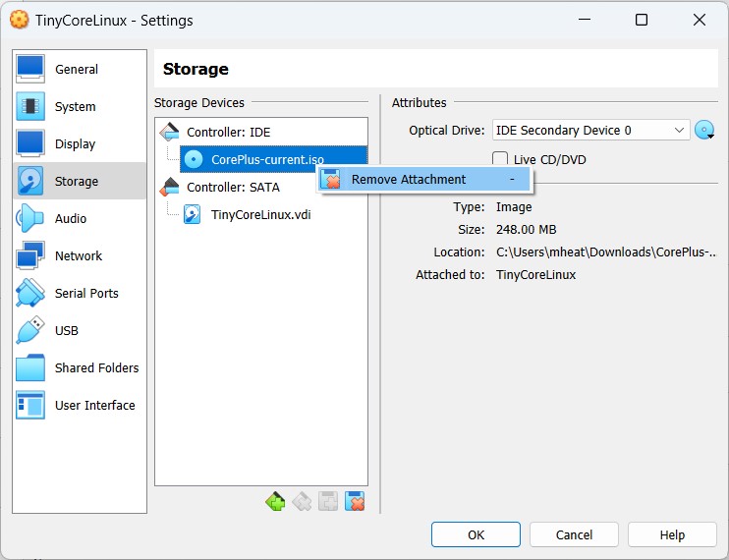Click the Cancel button
The image size is (729, 560).
(x=574, y=534)
